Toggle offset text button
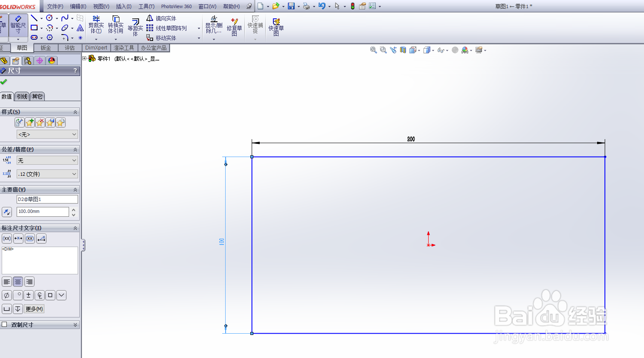The image size is (644, 358). [41, 239]
